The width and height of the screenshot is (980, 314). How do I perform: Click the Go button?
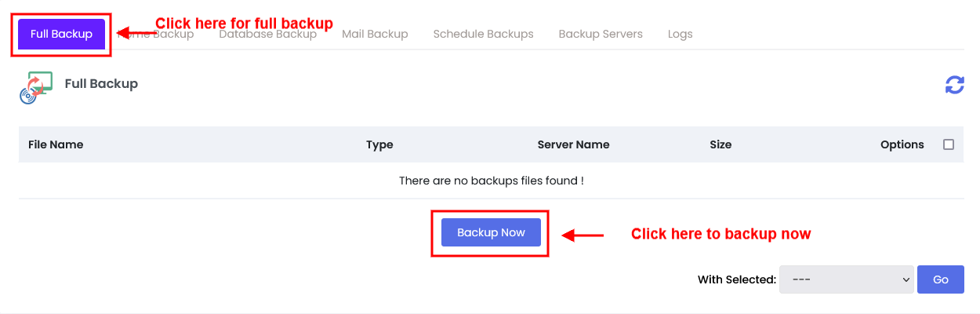940,279
